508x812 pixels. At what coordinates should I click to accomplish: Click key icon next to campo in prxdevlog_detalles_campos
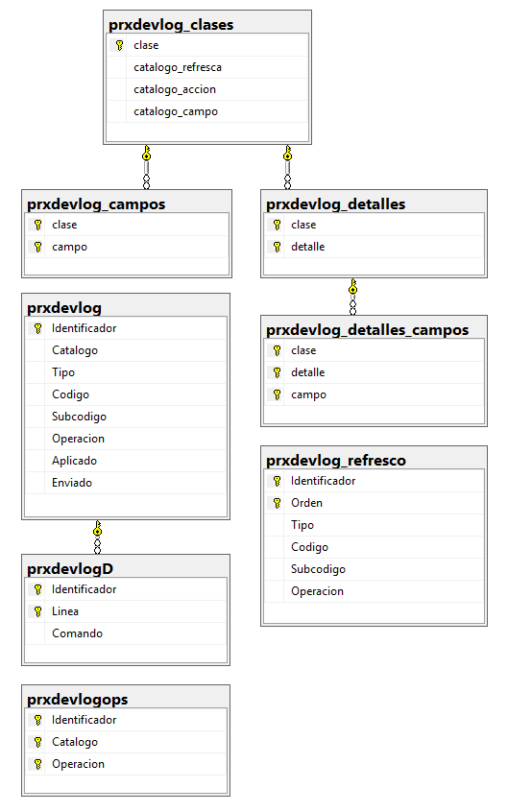[277, 394]
